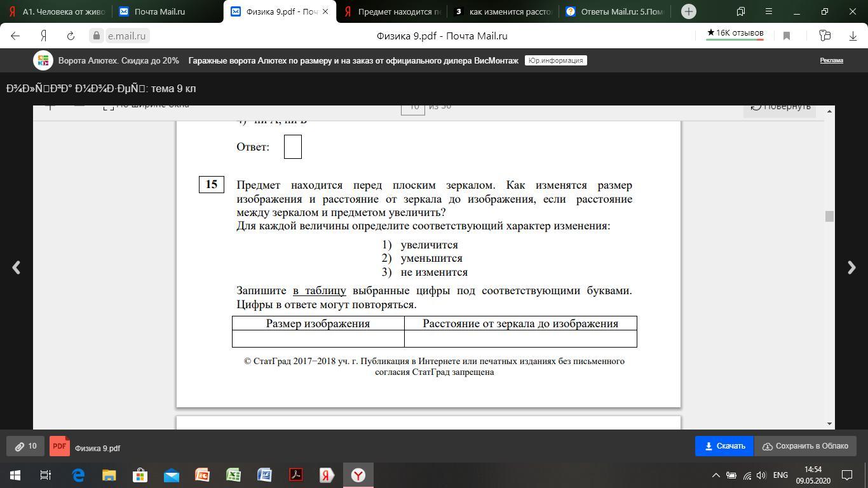Screen dimensions: 868x488
Task: Select option '3) не изменится'
Action: click(424, 272)
